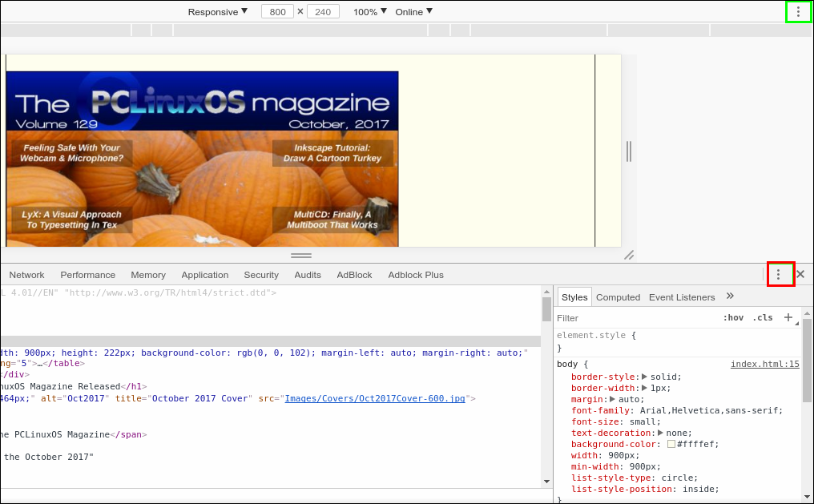Click the font-size small value
This screenshot has width=814, height=504.
pyautogui.click(x=643, y=421)
